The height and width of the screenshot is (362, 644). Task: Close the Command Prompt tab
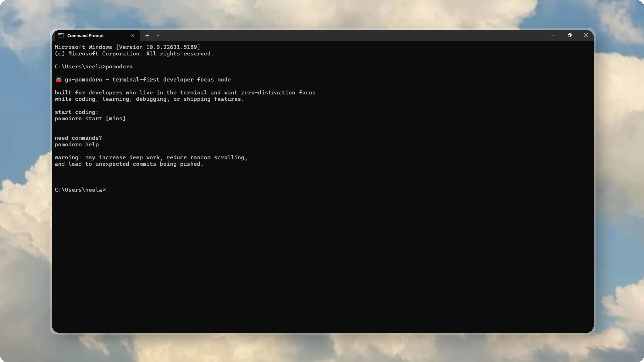pyautogui.click(x=132, y=35)
